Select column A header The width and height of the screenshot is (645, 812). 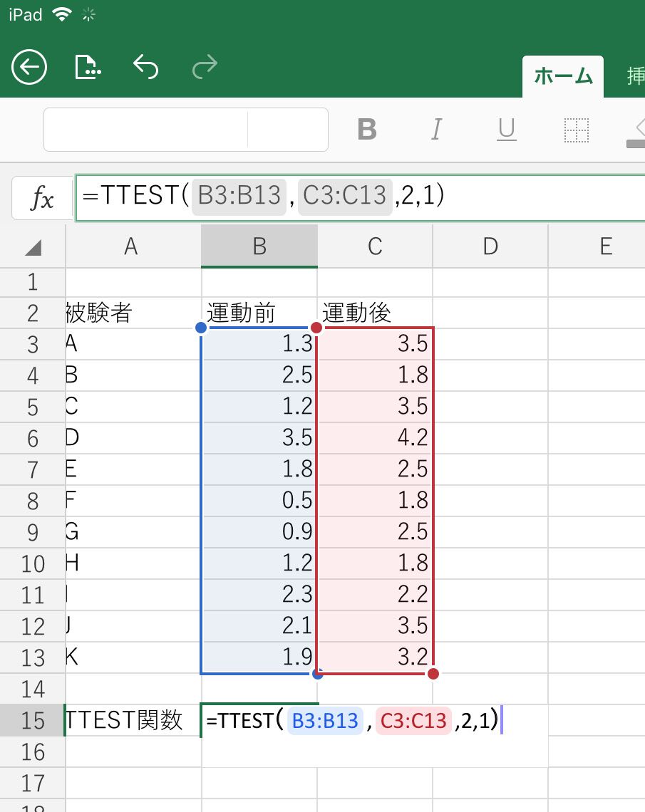[x=134, y=246]
